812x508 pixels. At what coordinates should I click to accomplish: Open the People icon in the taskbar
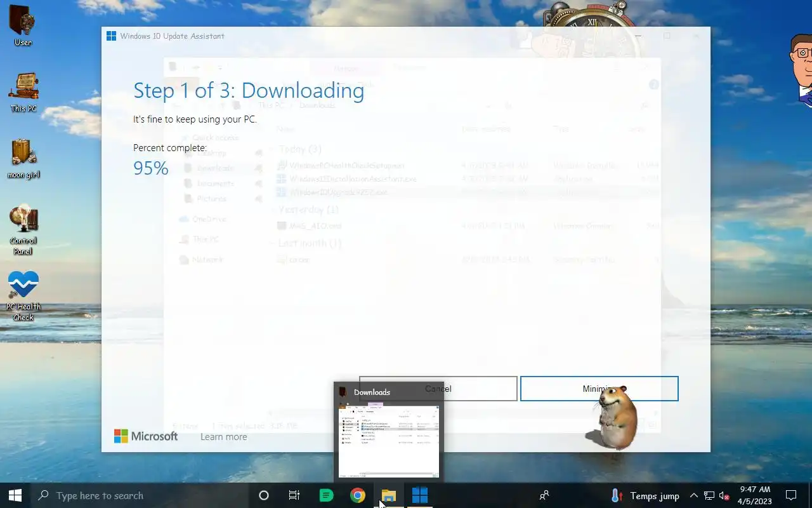pyautogui.click(x=544, y=495)
